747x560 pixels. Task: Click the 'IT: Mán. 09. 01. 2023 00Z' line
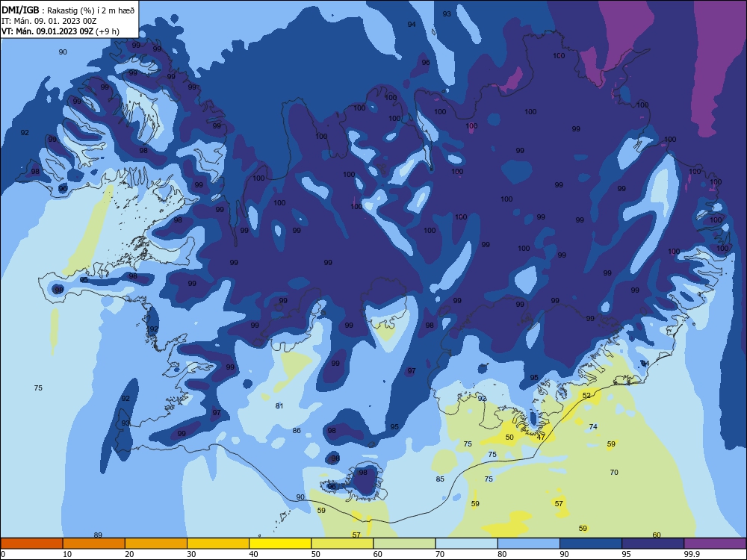[49, 21]
